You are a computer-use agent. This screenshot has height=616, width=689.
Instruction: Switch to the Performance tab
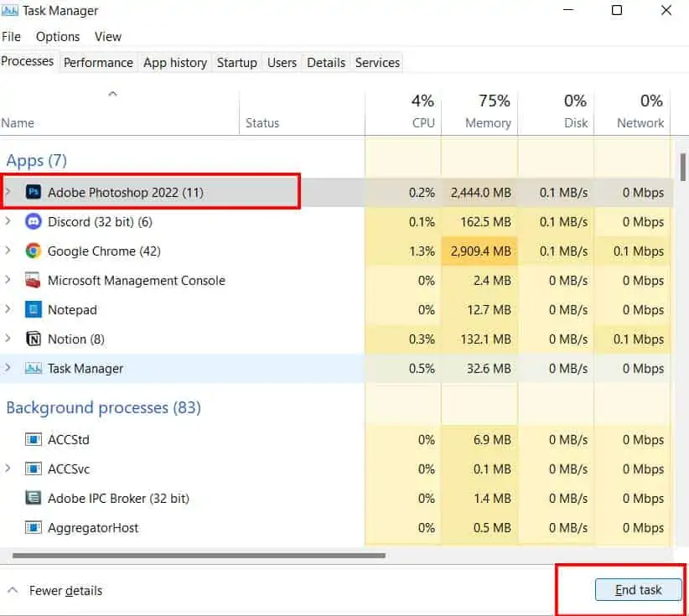pos(98,63)
